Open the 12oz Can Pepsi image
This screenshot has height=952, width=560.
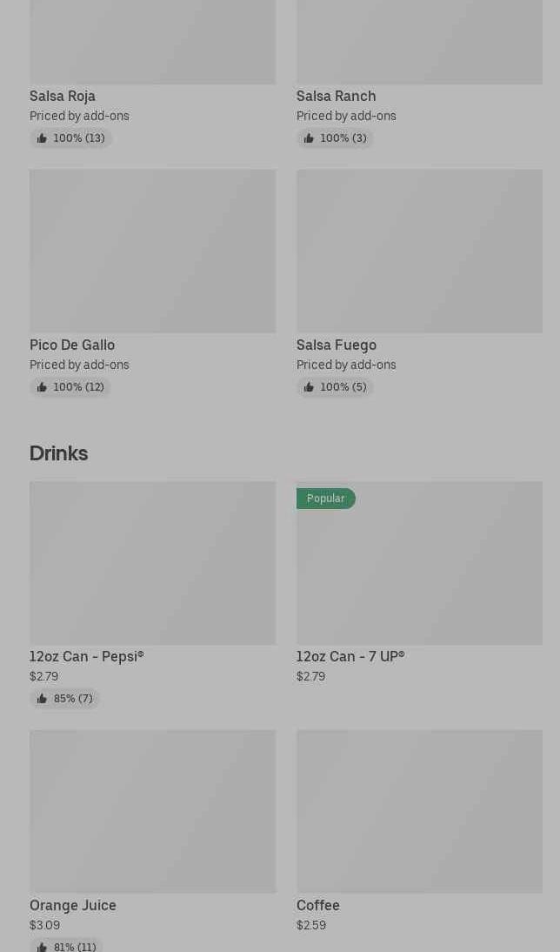[x=152, y=563]
